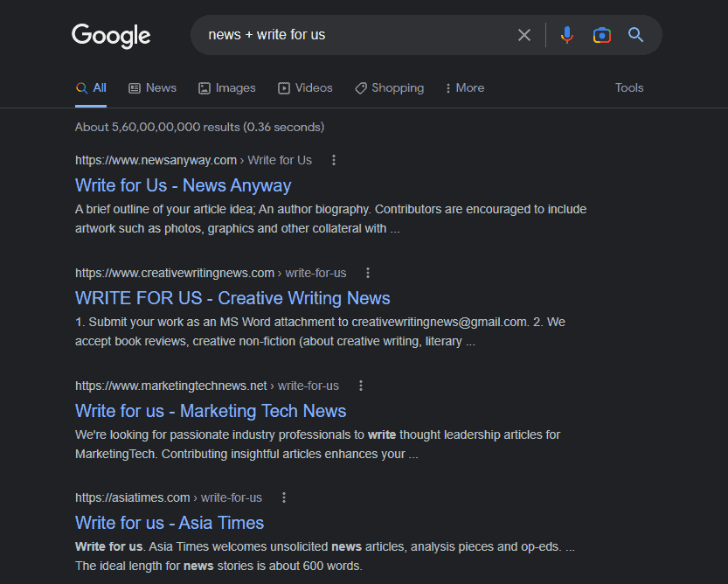This screenshot has height=584, width=728.
Task: Open 'WRITE FOR US - Creative Writing News' result
Action: [232, 298]
